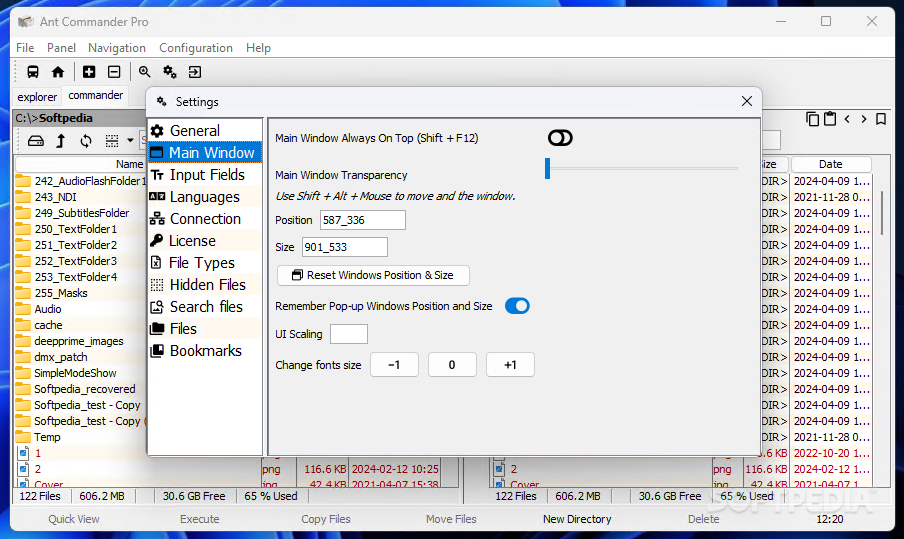Viewport: 904px width, 539px height.
Task: Close the Settings dialog
Action: pyautogui.click(x=747, y=101)
